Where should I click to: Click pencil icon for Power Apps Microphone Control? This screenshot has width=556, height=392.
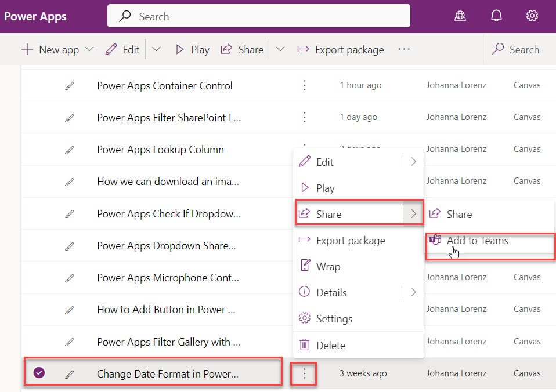(70, 278)
